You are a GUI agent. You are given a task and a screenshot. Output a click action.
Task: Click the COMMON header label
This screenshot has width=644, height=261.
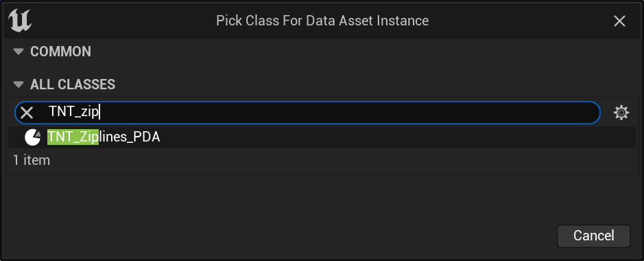(61, 52)
